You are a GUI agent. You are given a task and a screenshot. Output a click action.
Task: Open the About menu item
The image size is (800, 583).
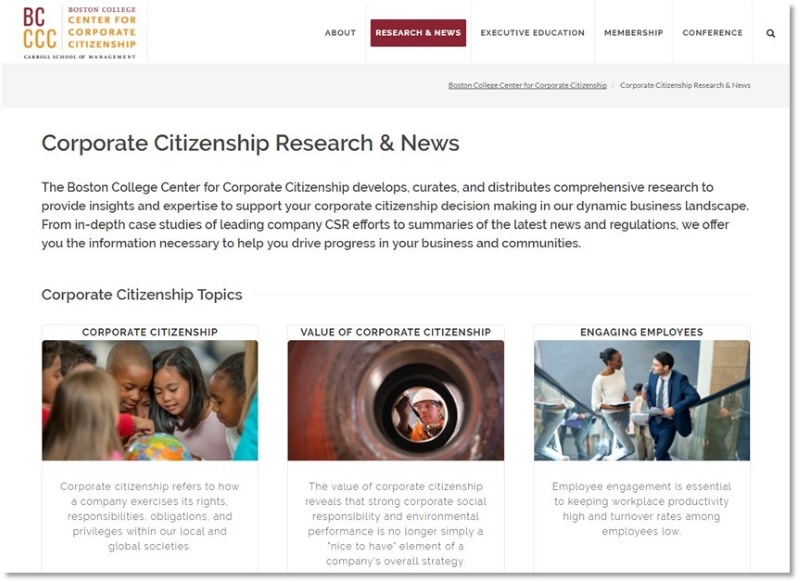click(x=340, y=33)
